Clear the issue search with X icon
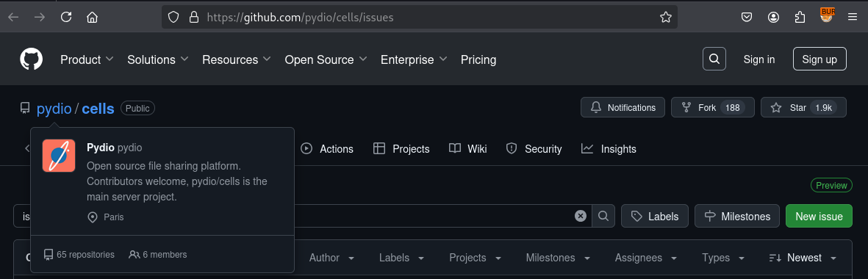The image size is (868, 279). 580,216
